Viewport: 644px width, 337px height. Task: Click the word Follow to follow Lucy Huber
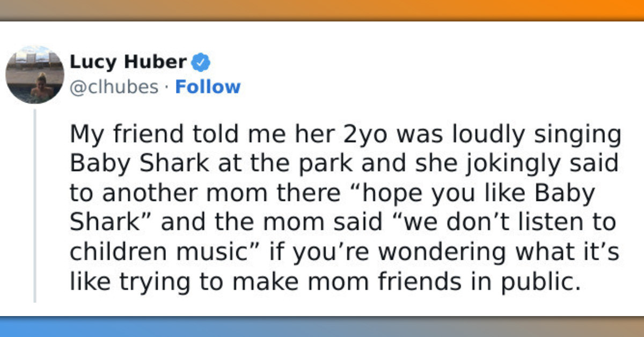(208, 86)
